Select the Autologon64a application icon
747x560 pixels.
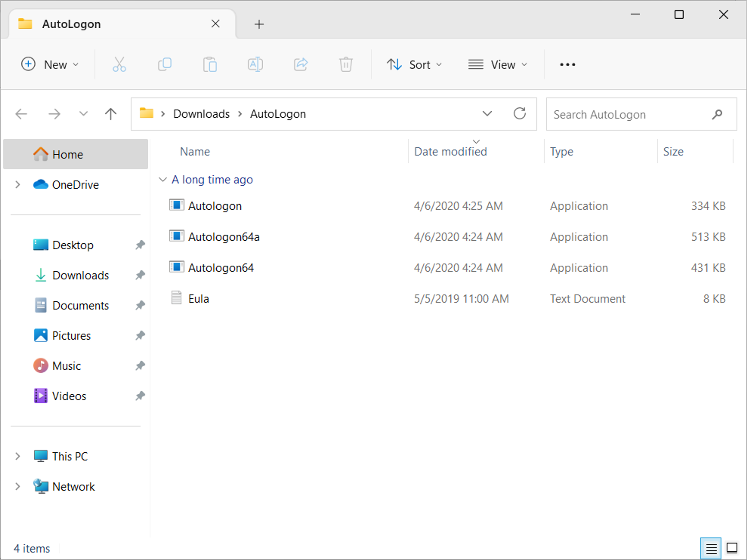click(177, 236)
